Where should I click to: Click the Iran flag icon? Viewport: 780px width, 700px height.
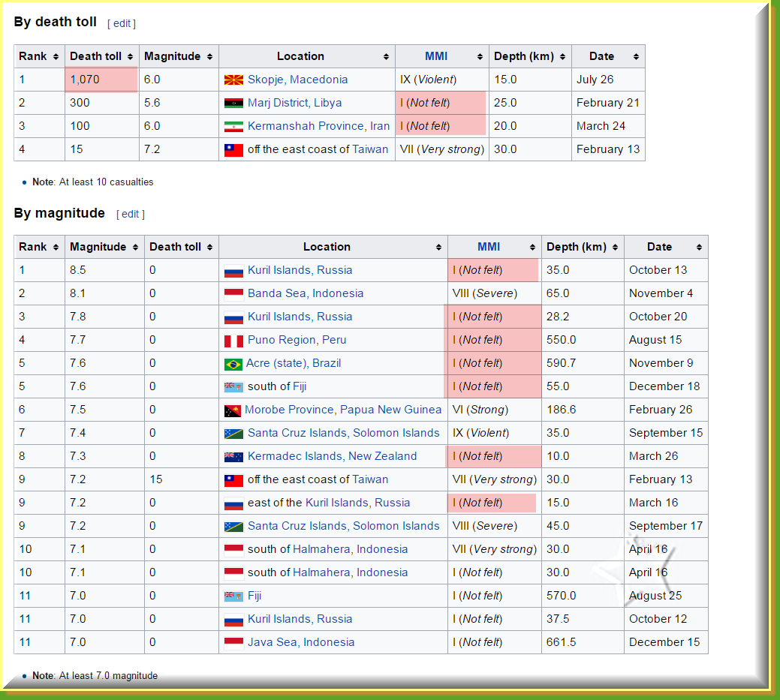(x=233, y=127)
